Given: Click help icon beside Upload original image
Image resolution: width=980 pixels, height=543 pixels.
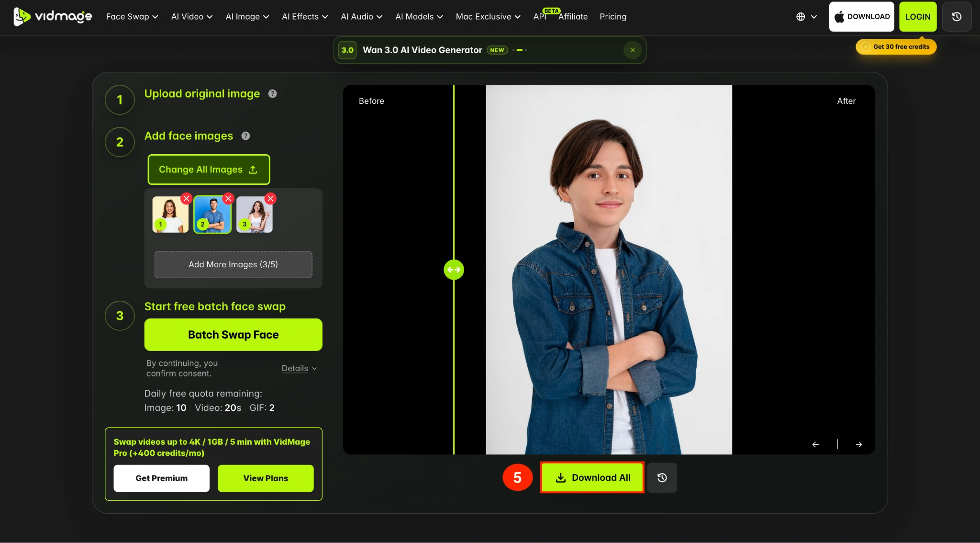Looking at the screenshot, I should click(272, 94).
